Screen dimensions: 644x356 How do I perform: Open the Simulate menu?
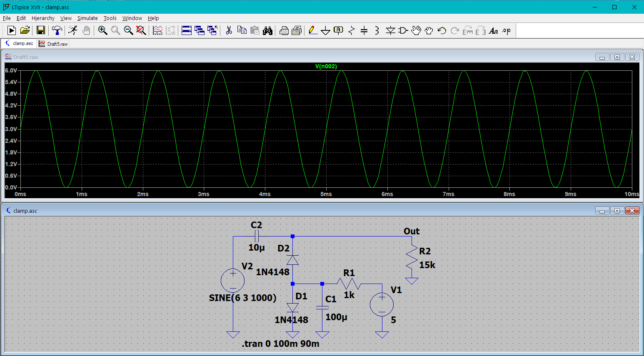click(87, 18)
